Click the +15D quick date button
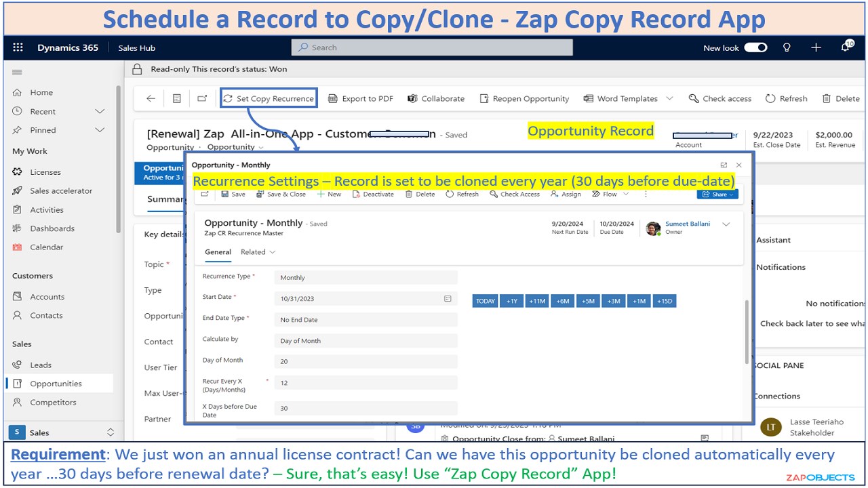The height and width of the screenshot is (488, 868). [664, 301]
